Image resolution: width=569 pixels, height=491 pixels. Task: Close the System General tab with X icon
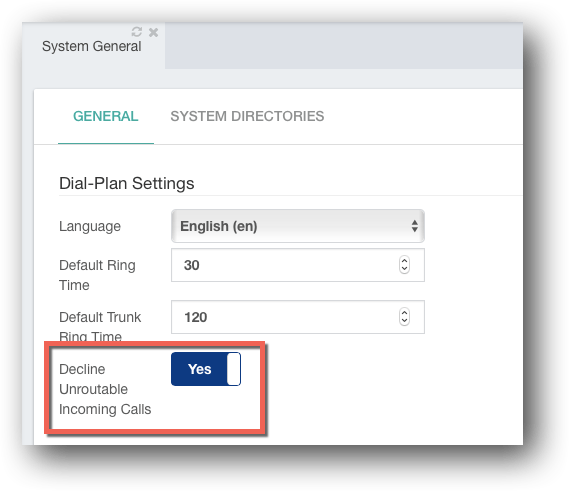(x=153, y=32)
